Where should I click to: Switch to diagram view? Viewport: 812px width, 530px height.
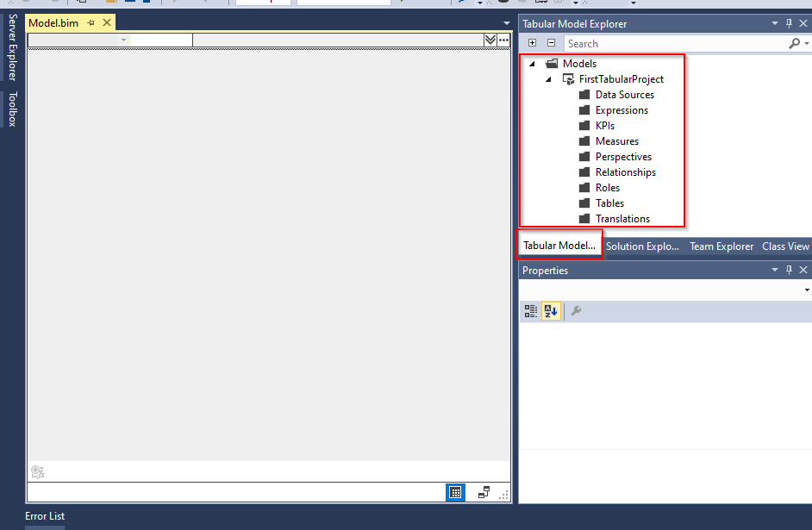coord(484,493)
